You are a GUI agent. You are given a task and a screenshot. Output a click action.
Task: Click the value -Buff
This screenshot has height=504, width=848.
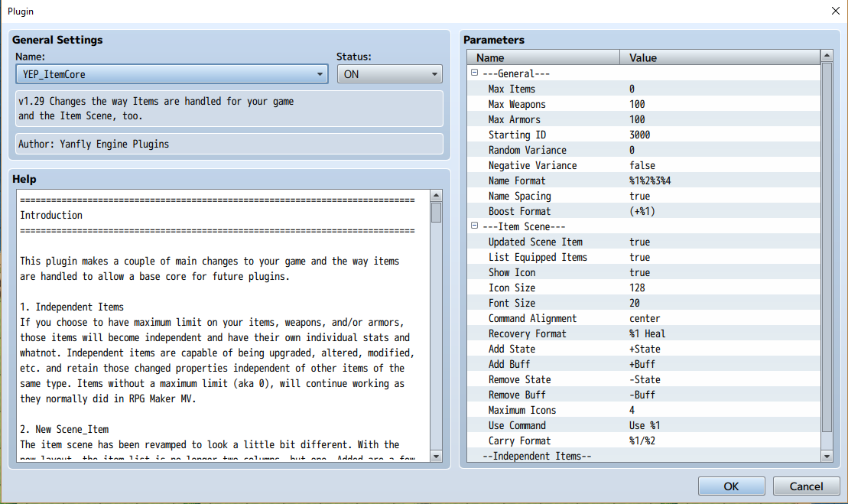[642, 395]
